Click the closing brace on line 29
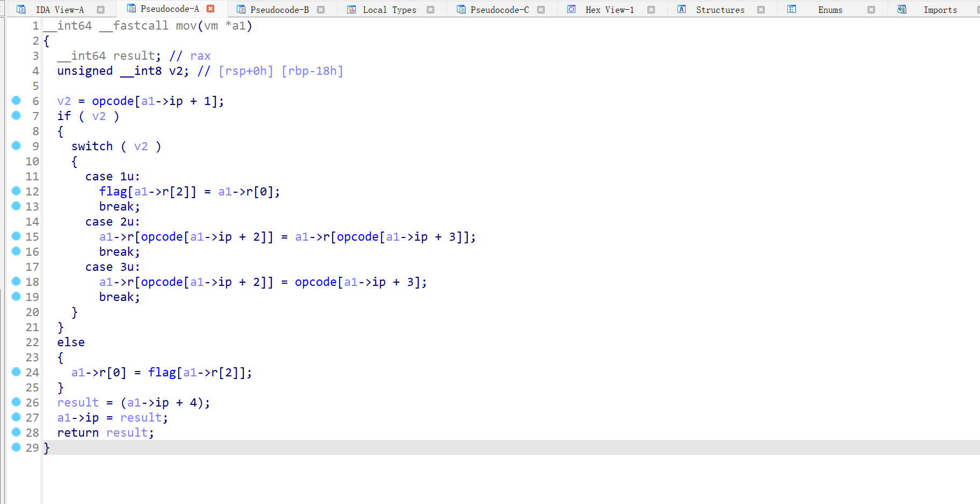The width and height of the screenshot is (980, 504). pyautogui.click(x=47, y=448)
